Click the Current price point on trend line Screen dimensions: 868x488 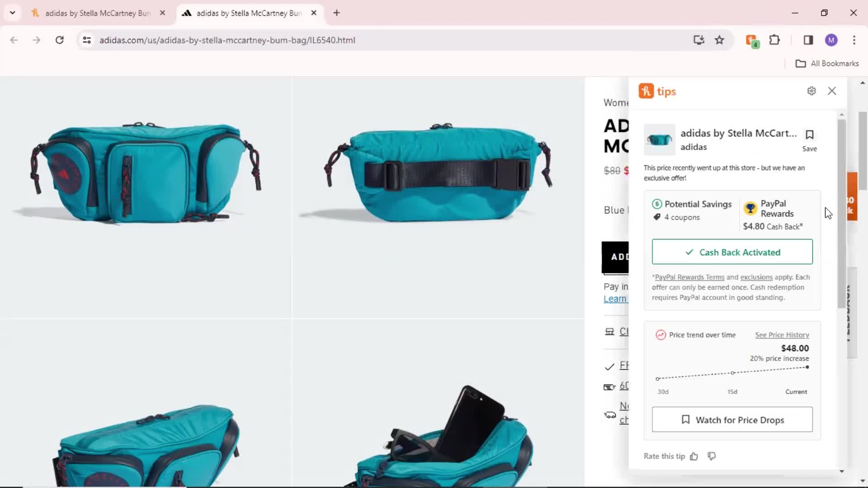[x=807, y=367]
